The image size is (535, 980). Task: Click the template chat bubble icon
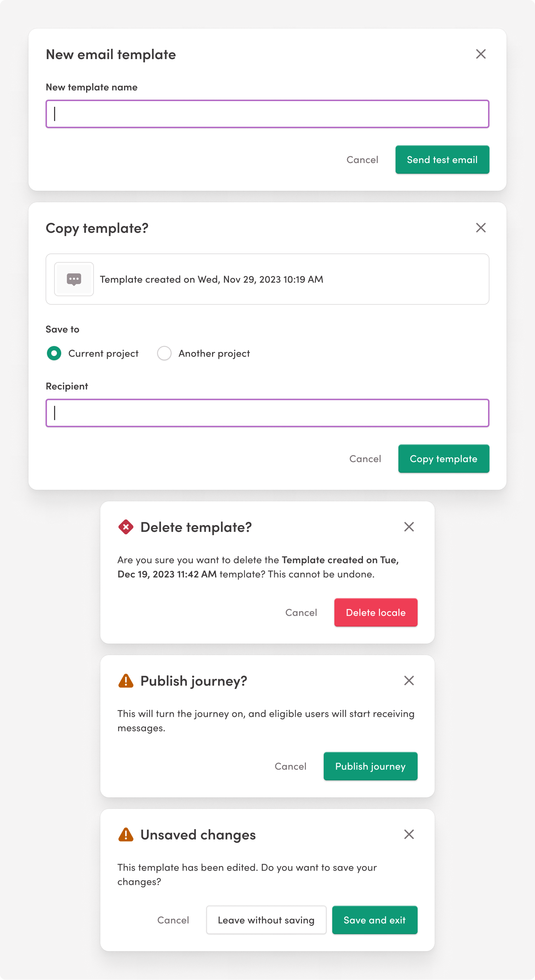tap(74, 279)
